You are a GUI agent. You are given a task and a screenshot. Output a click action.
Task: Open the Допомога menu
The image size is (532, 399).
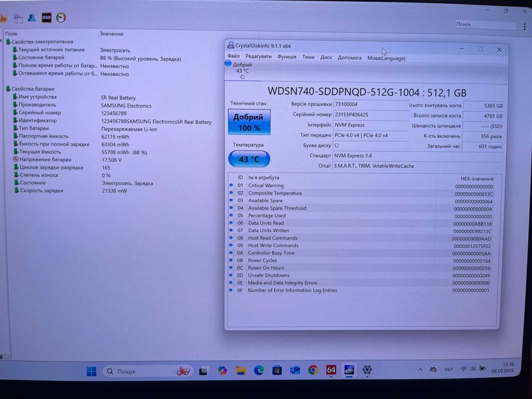(350, 58)
